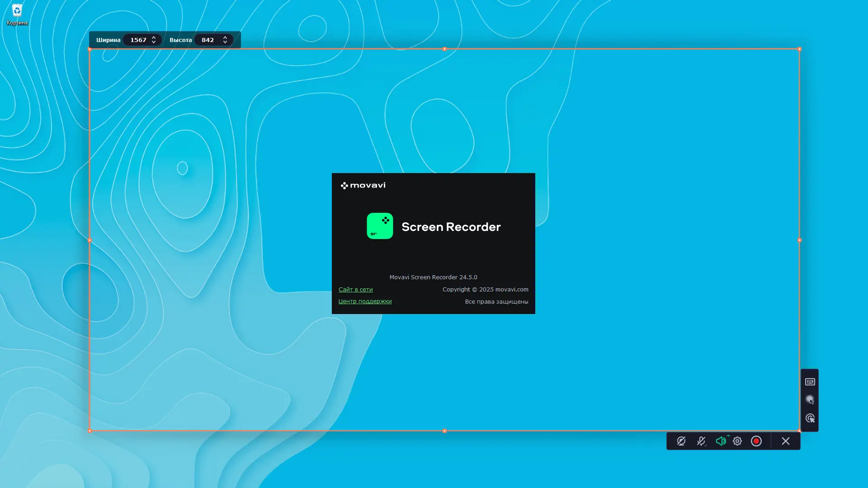The height and width of the screenshot is (488, 868).
Task: Decrease Высота value with down arrow
Action: pyautogui.click(x=225, y=42)
